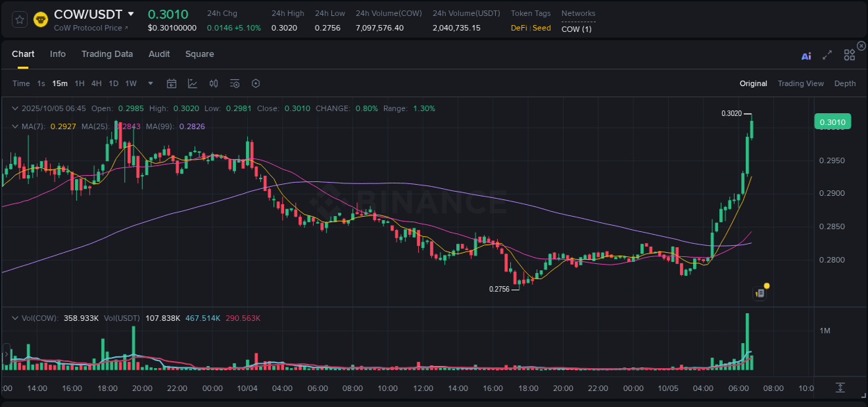Favorite the COW/USDT pair via star
This screenshot has height=407, width=868.
click(x=19, y=19)
